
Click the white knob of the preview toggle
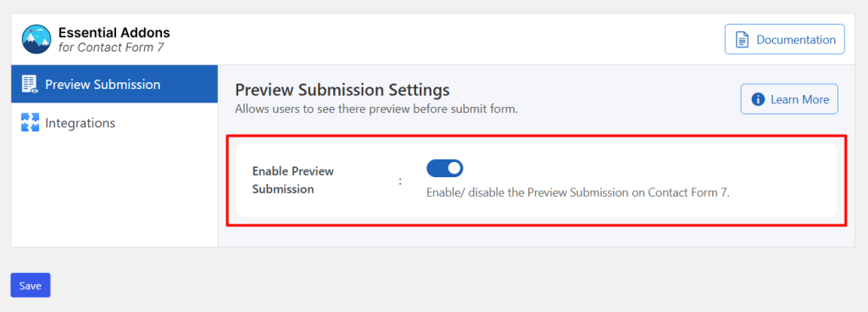click(454, 168)
